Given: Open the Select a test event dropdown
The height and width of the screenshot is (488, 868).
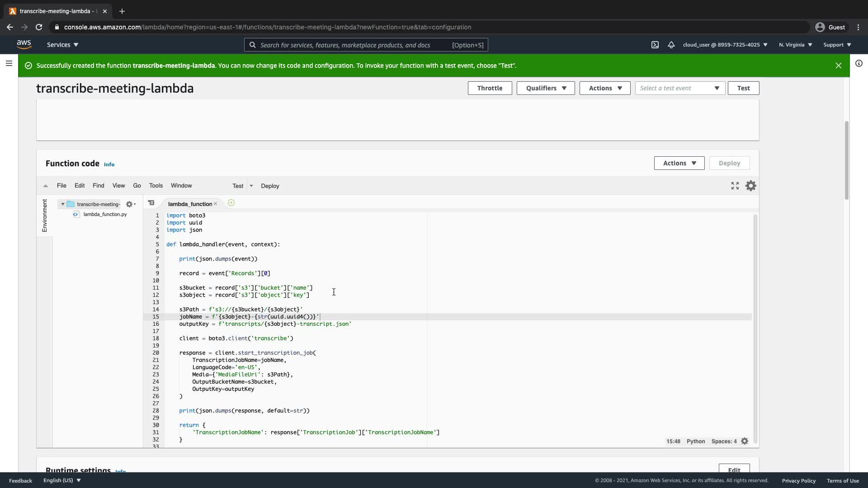Looking at the screenshot, I should pyautogui.click(x=679, y=88).
